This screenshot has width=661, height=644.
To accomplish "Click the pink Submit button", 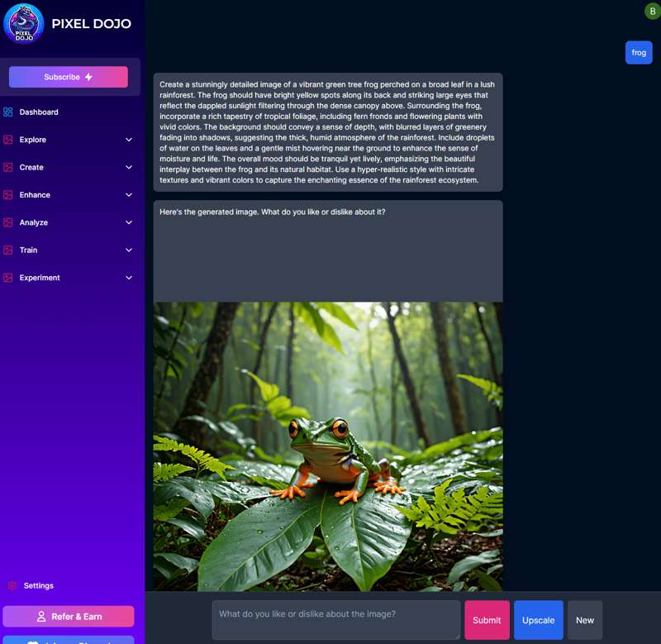I will coord(487,620).
